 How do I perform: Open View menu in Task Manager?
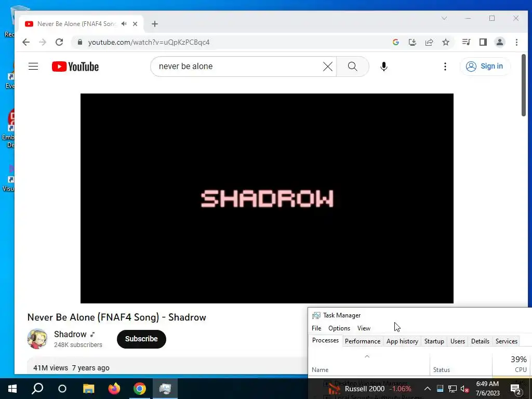click(x=364, y=328)
